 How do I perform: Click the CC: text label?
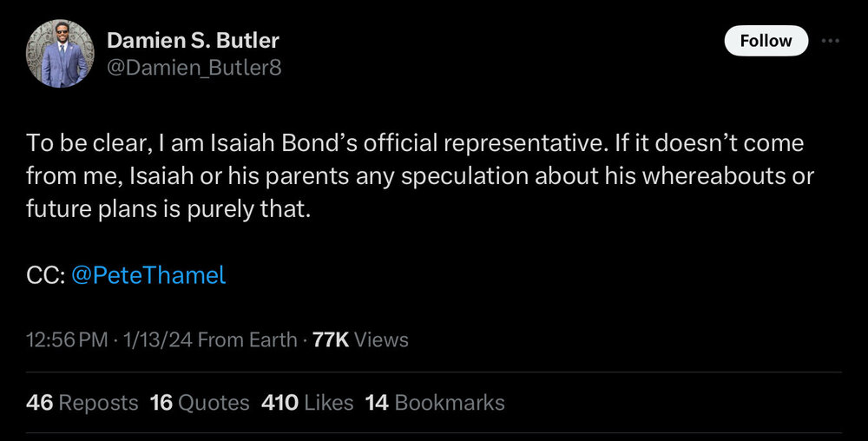43,276
